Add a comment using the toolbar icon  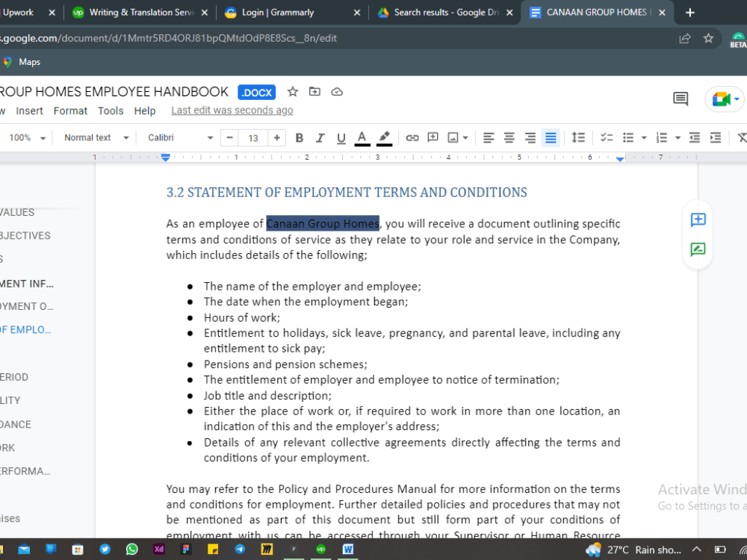[x=433, y=138]
